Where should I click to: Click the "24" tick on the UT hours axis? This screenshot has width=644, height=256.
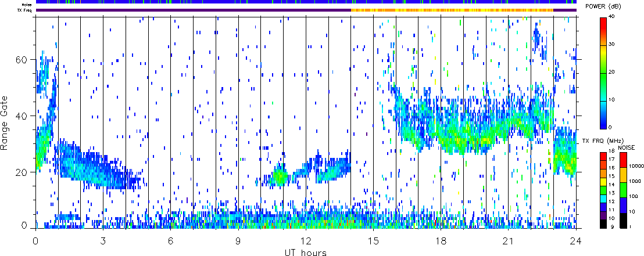(x=576, y=240)
